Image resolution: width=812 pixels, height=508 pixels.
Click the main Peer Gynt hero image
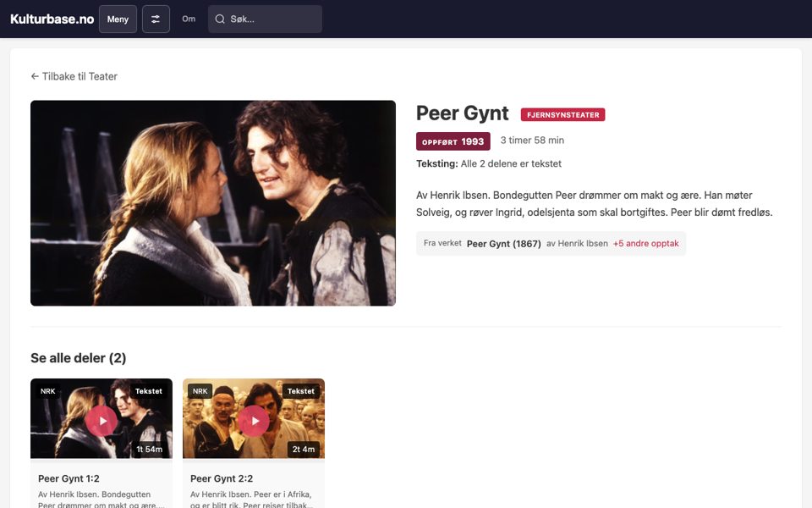213,202
